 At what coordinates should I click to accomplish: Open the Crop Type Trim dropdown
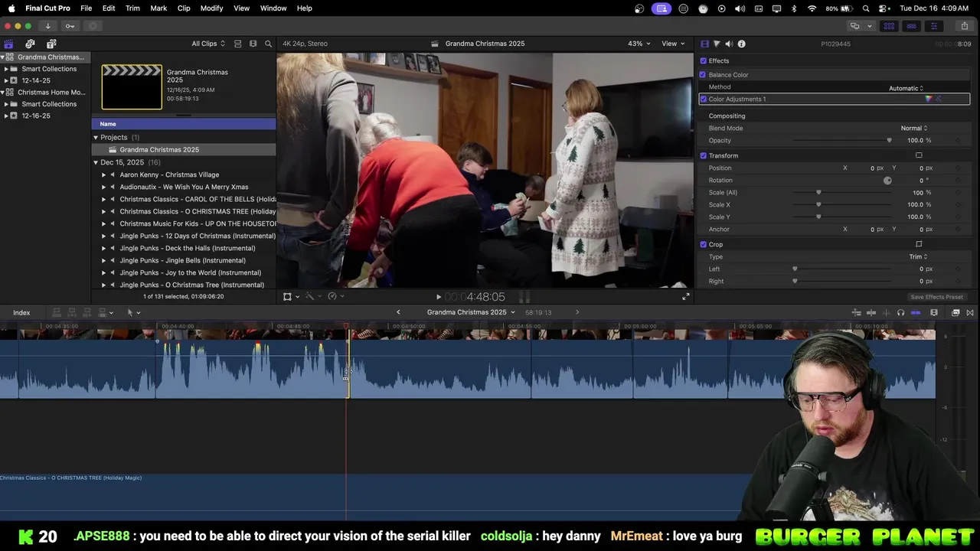click(918, 256)
